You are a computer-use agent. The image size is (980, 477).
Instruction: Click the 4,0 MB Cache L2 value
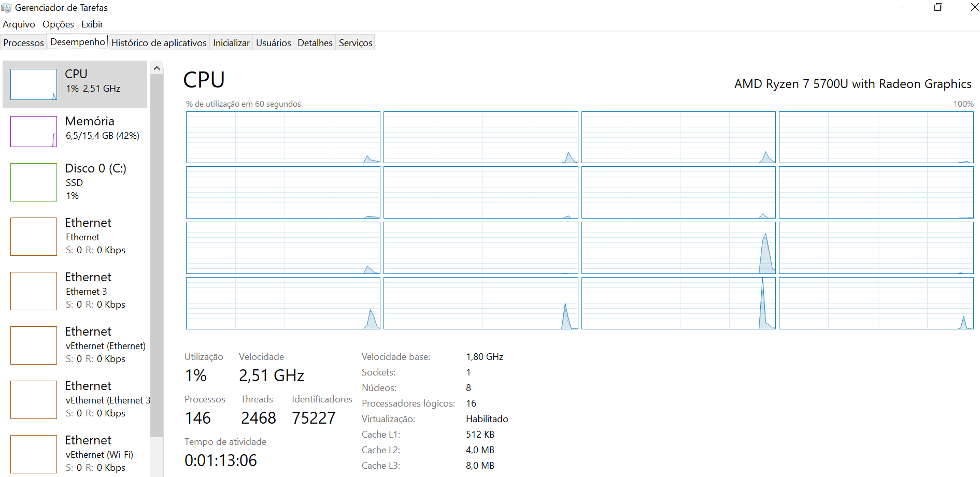480,450
